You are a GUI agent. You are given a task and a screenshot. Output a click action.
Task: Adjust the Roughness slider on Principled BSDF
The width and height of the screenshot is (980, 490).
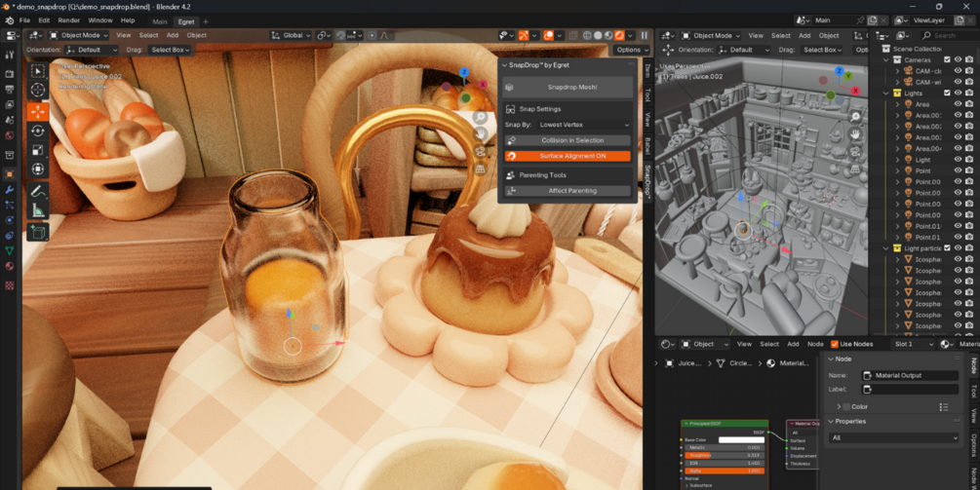point(725,456)
